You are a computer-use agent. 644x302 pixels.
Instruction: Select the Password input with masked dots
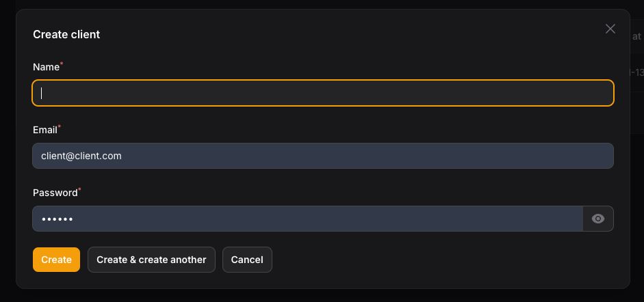307,219
